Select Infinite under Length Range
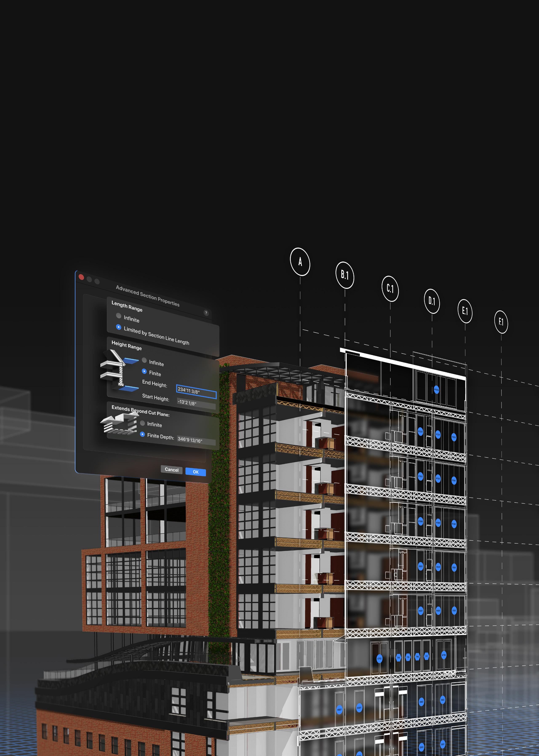This screenshot has width=539, height=756. pyautogui.click(x=119, y=316)
